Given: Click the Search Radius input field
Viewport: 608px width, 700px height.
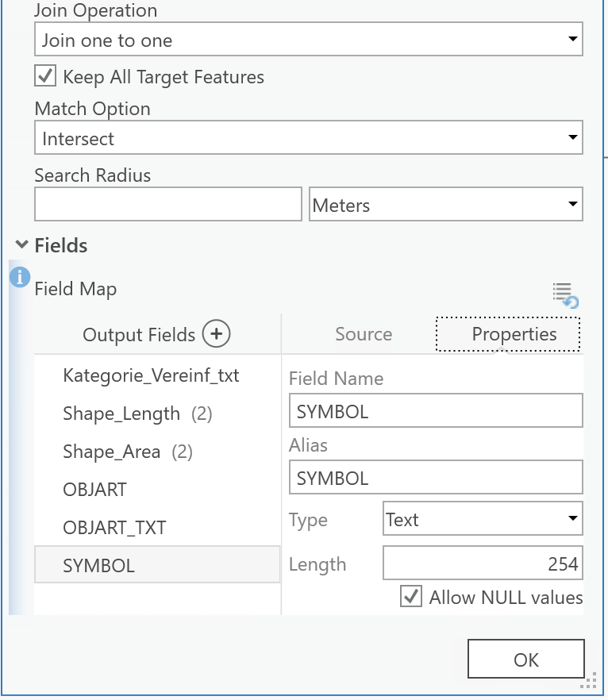Looking at the screenshot, I should [168, 205].
